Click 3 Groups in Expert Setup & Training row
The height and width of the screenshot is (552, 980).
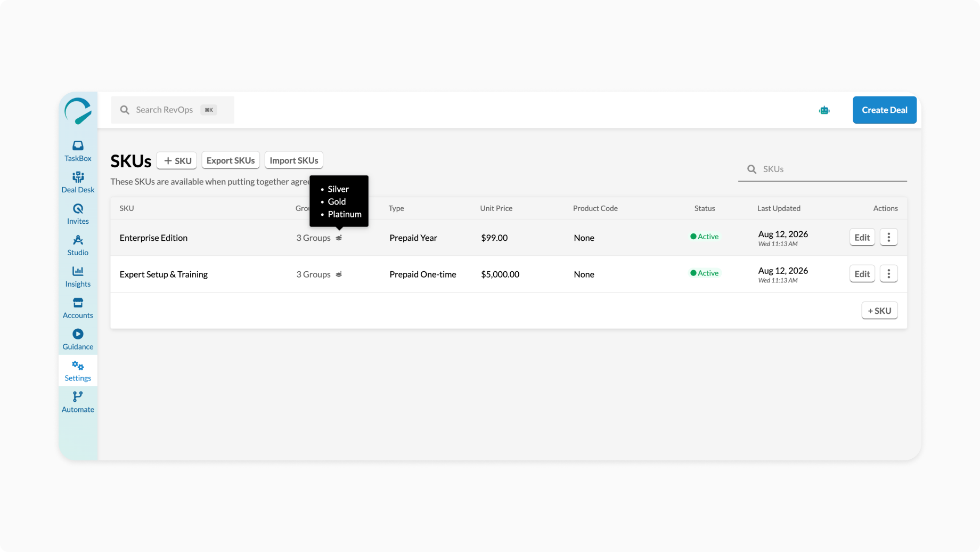[313, 274]
